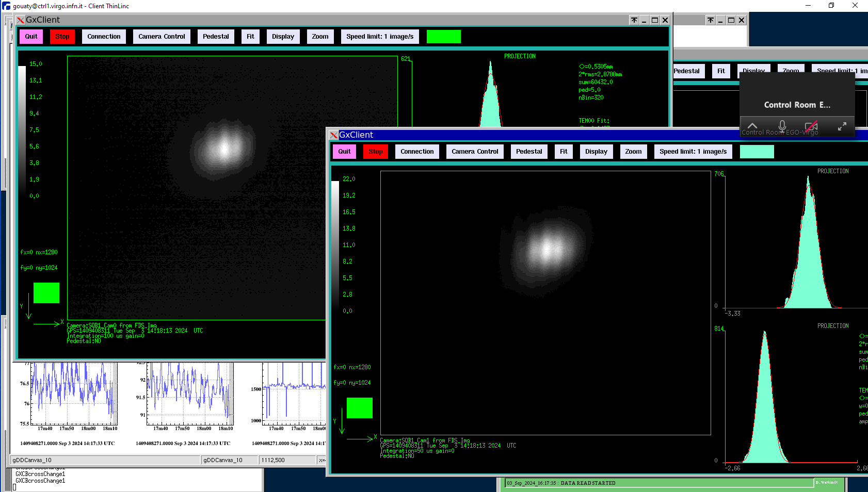This screenshot has height=492, width=868.
Task: Click the gDDCanvas_10 status field at left
Action: 105,460
